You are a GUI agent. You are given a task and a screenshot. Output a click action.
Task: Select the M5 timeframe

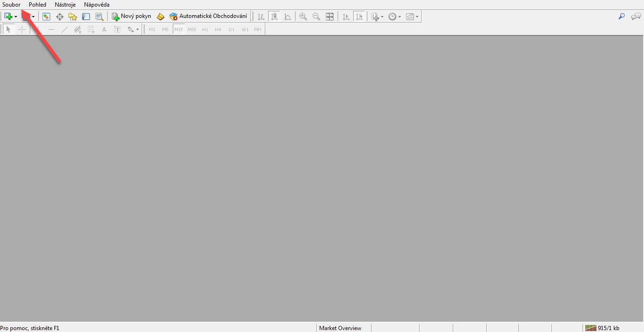(x=165, y=29)
